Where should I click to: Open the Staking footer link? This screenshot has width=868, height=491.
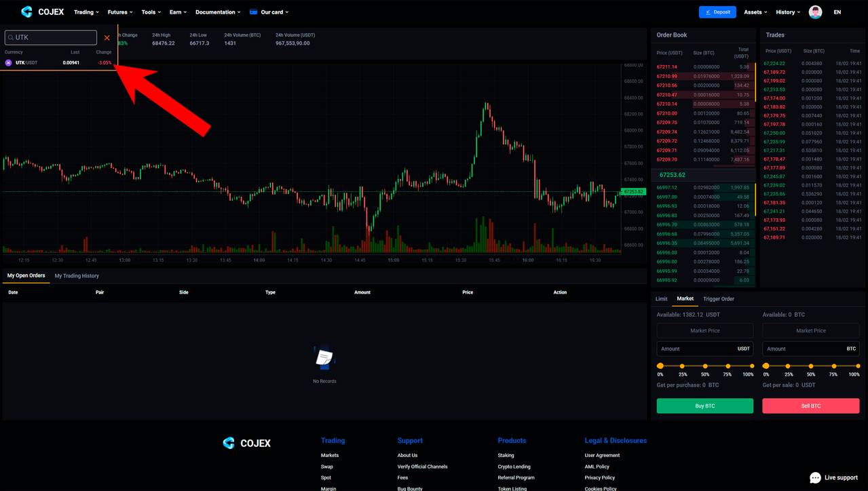pyautogui.click(x=506, y=455)
